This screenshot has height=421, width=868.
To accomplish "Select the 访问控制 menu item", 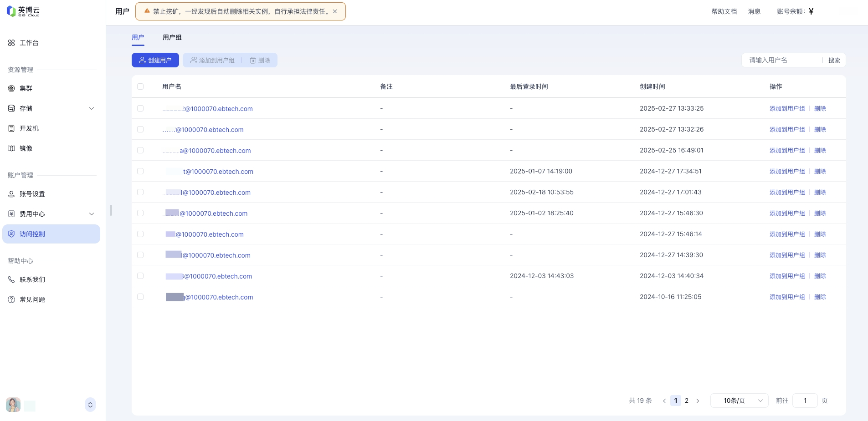I will pyautogui.click(x=51, y=234).
